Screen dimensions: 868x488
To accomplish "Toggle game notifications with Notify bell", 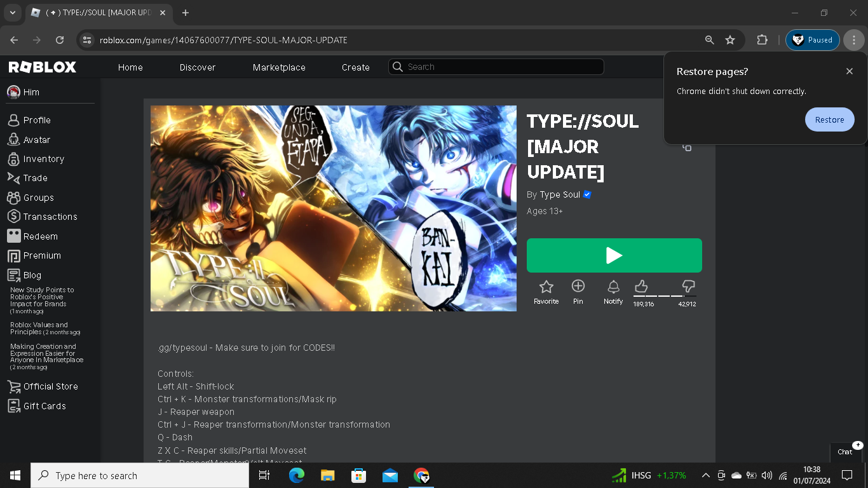I will tap(613, 292).
